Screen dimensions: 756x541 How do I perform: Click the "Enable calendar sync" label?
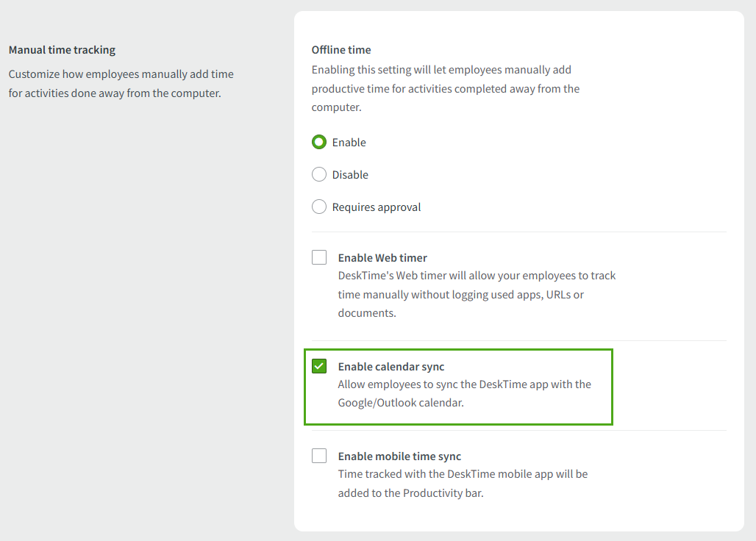(x=391, y=366)
